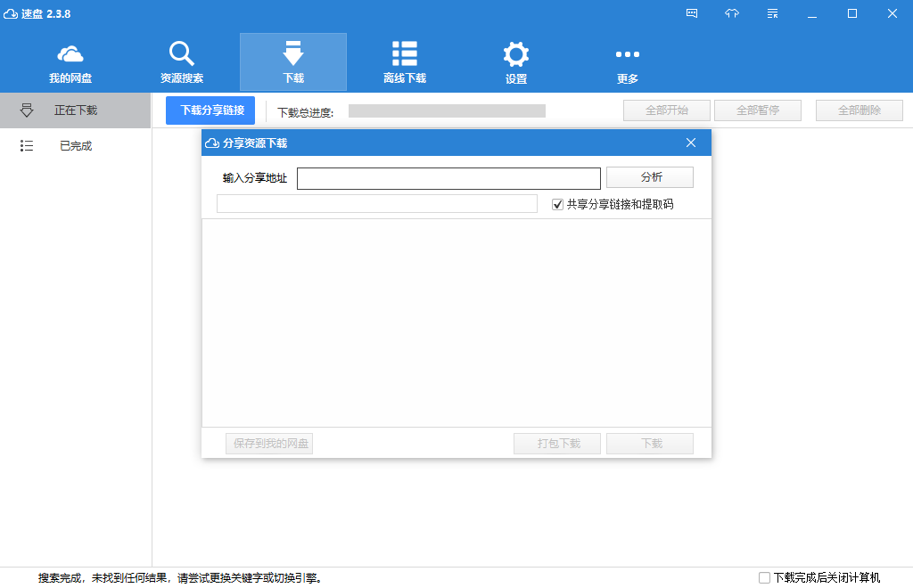Open Settings using the gear icon

pos(515,55)
